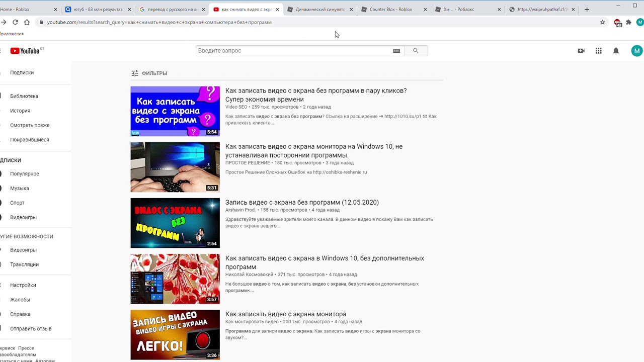
Task: Click the search magnifier button
Action: (x=416, y=51)
